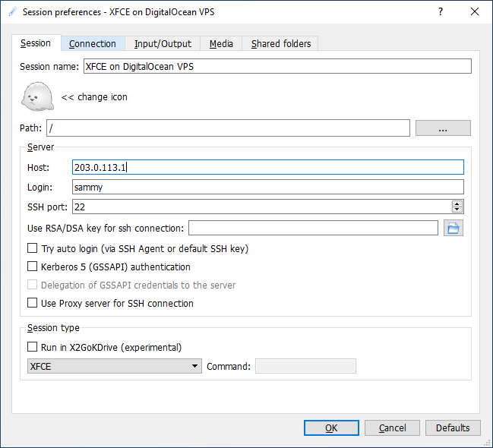Open the RSA/DSA key file browser
The image size is (493, 448).
(453, 228)
